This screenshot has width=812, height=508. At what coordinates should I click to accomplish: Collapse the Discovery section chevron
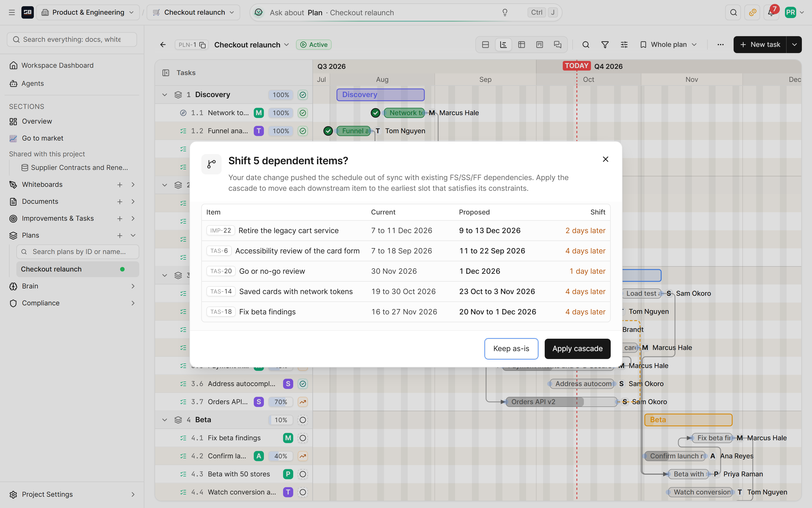(164, 95)
